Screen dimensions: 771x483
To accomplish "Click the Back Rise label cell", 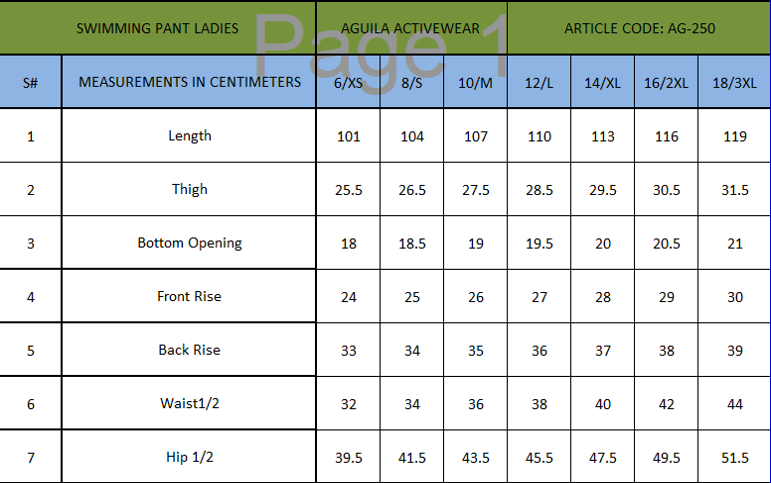I will (189, 350).
